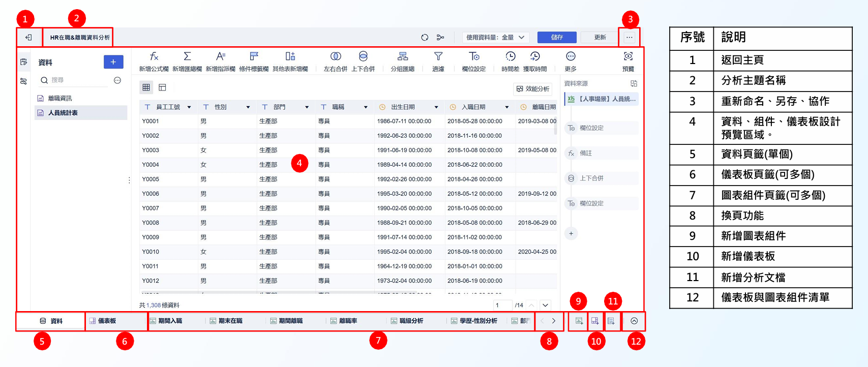
Task: Open the three-dot more options menu
Action: pyautogui.click(x=630, y=38)
